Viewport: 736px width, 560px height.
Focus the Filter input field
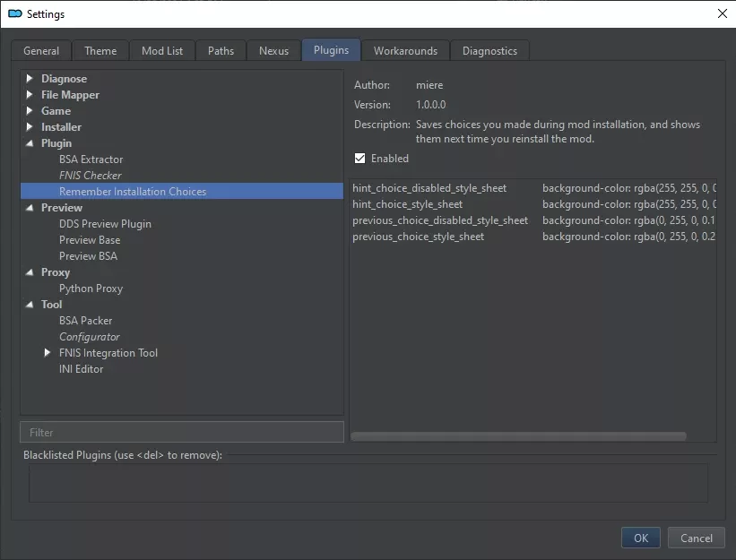click(x=182, y=432)
